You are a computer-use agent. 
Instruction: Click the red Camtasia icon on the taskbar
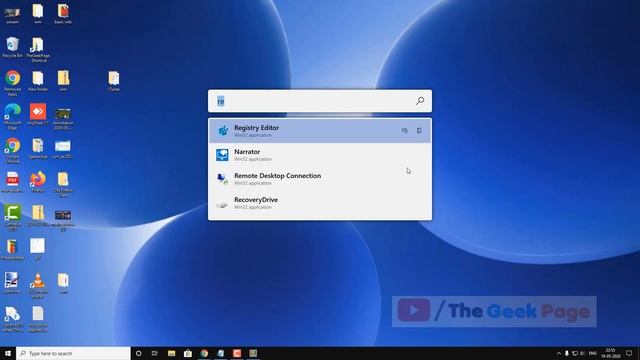[237, 353]
